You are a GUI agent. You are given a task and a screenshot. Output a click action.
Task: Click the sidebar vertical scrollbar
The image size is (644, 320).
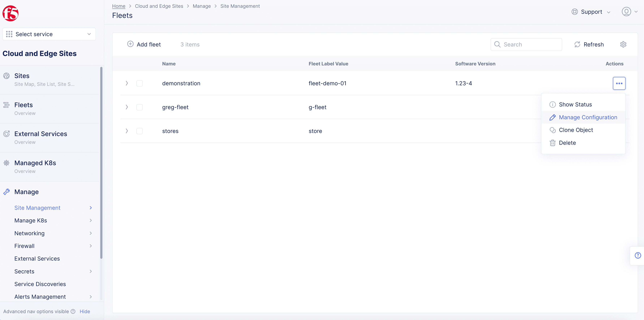[101, 162]
